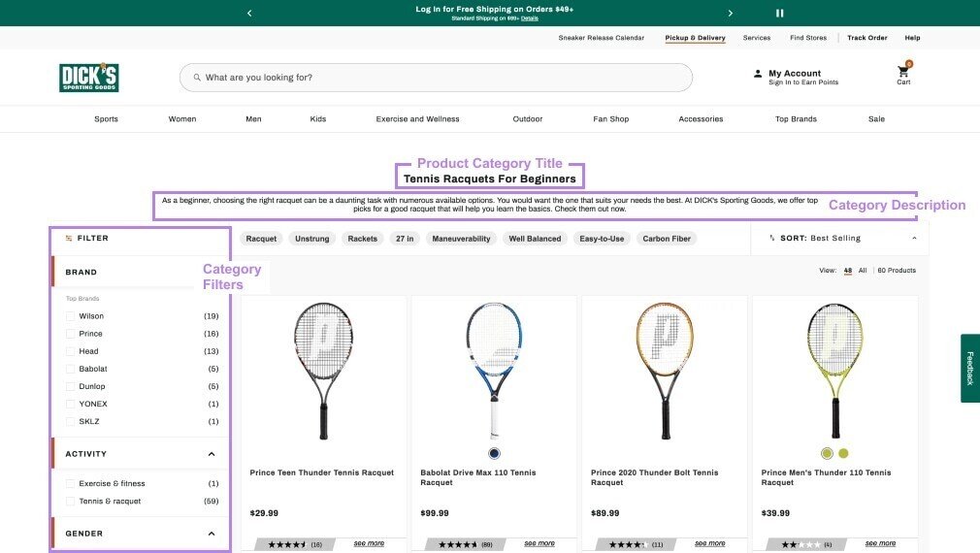Image resolution: width=980 pixels, height=553 pixels.
Task: Open the Find Stores link
Action: point(808,38)
